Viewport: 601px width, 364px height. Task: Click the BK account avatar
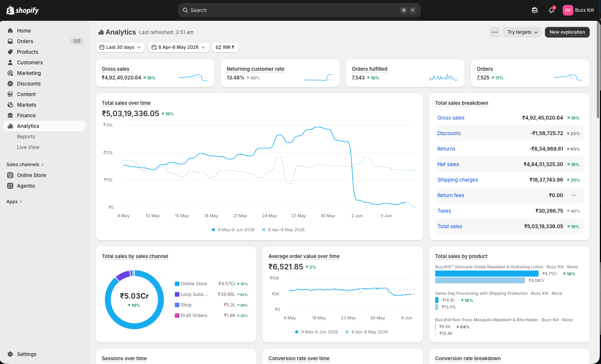point(568,10)
